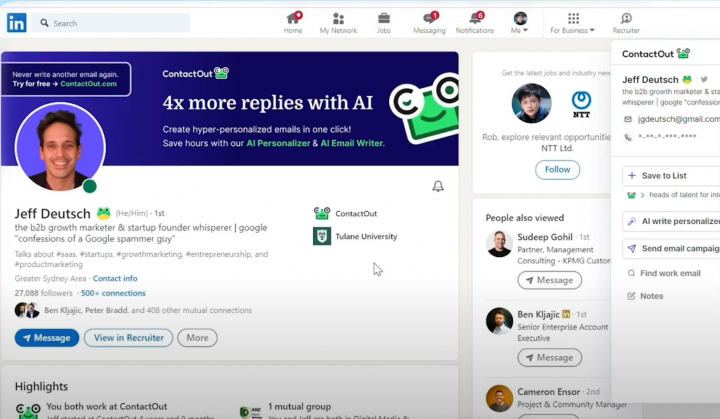This screenshot has width=720, height=419.
Task: Select Find work email option
Action: pyautogui.click(x=671, y=273)
